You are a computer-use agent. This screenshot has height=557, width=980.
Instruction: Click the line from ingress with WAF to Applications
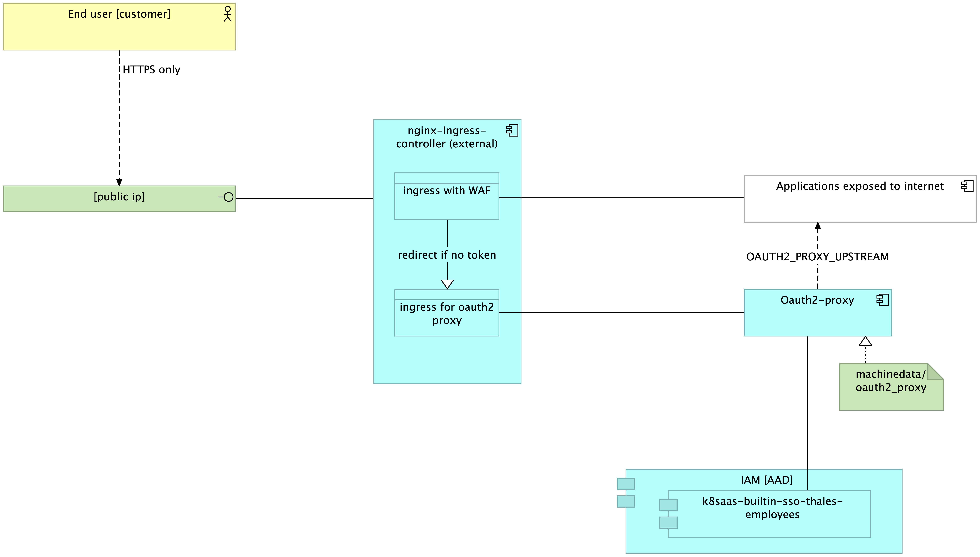(621, 198)
